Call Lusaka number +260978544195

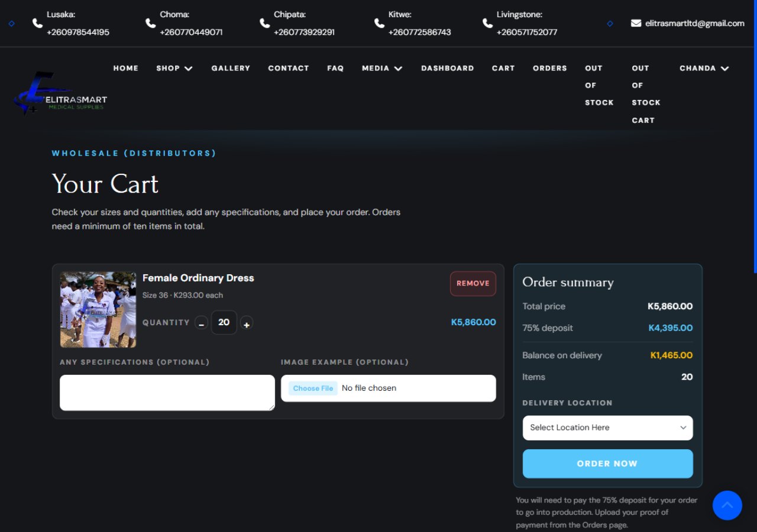pyautogui.click(x=78, y=32)
